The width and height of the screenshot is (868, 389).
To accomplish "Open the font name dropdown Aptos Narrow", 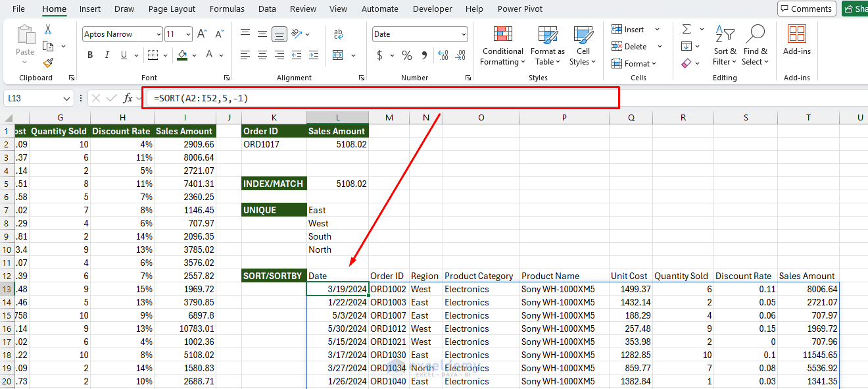I will 158,34.
